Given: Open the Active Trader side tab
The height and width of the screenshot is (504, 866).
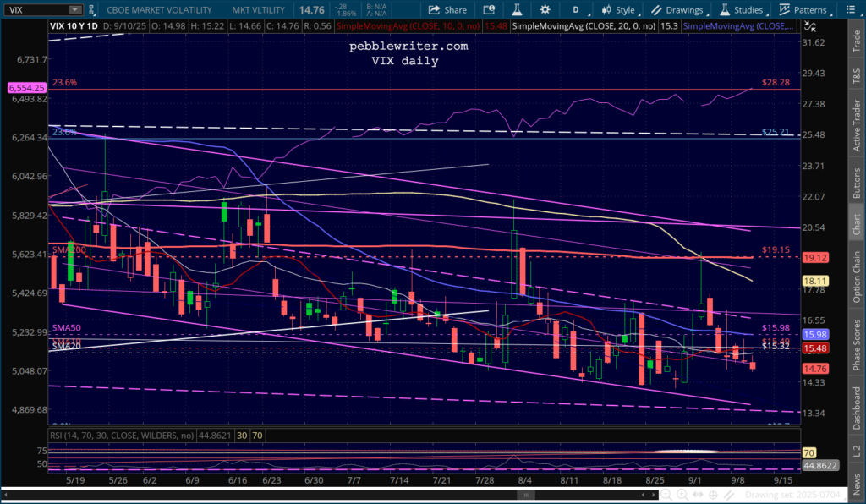Looking at the screenshot, I should point(857,125).
